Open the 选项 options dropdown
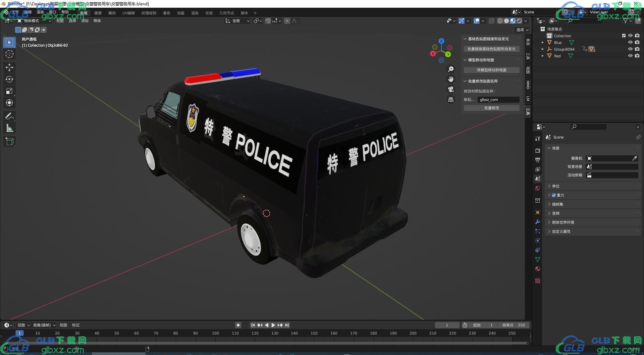Viewport: 644px width, 355px height. click(x=522, y=30)
